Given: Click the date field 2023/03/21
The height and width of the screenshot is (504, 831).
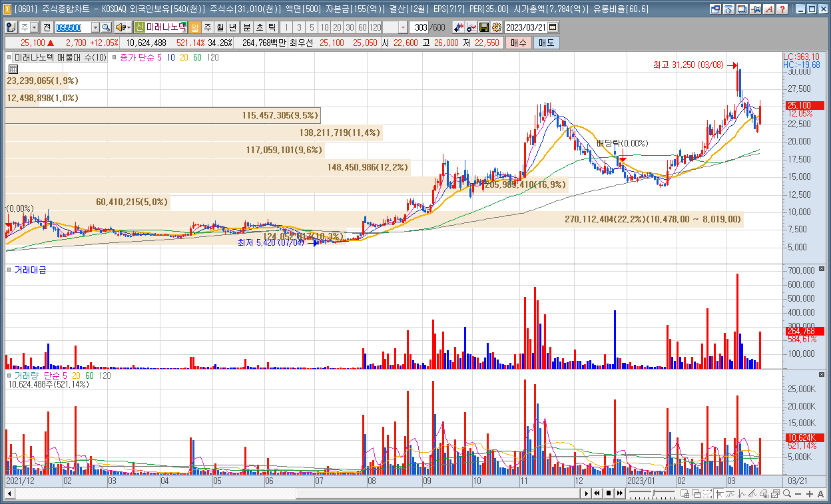Looking at the screenshot, I should coord(526,27).
